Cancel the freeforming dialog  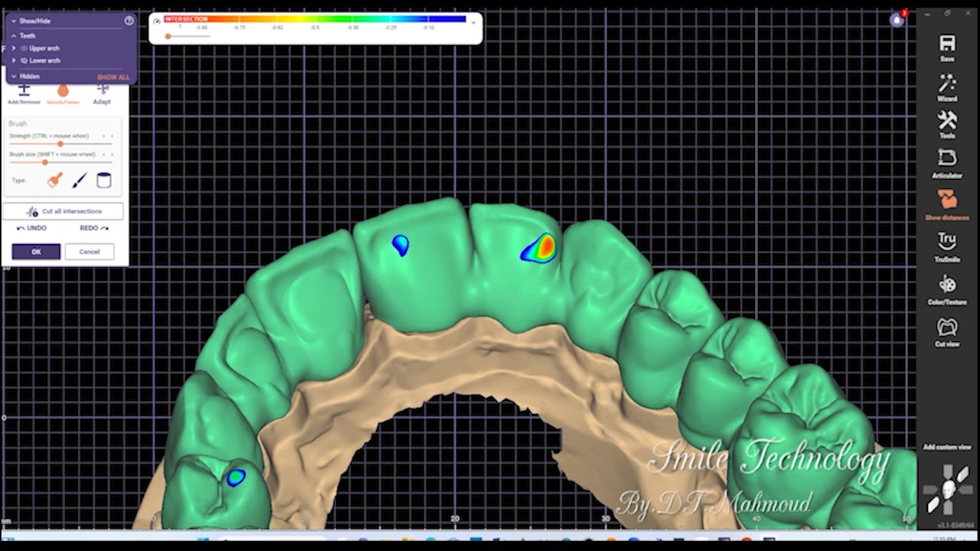pos(90,252)
